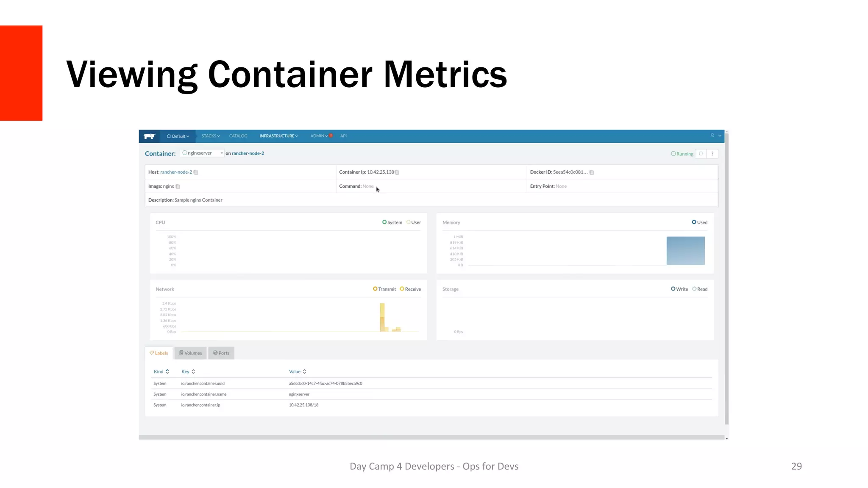Click the restart container icon button

[701, 154]
